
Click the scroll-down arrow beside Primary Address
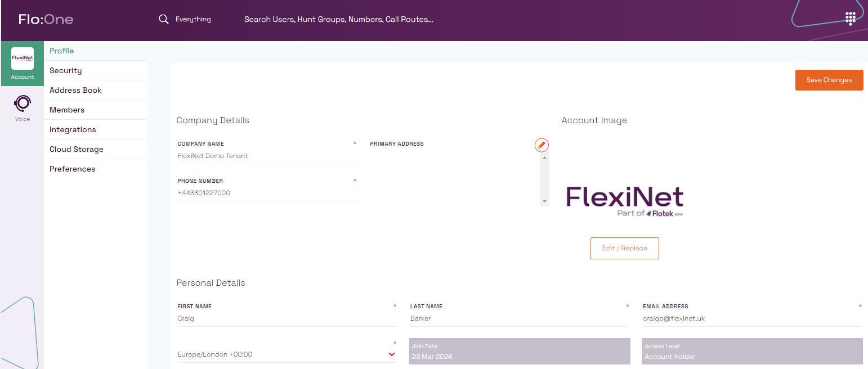[x=544, y=201]
